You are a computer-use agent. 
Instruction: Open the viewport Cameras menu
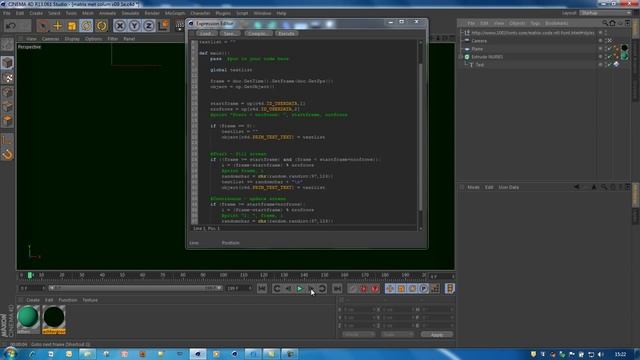point(51,39)
